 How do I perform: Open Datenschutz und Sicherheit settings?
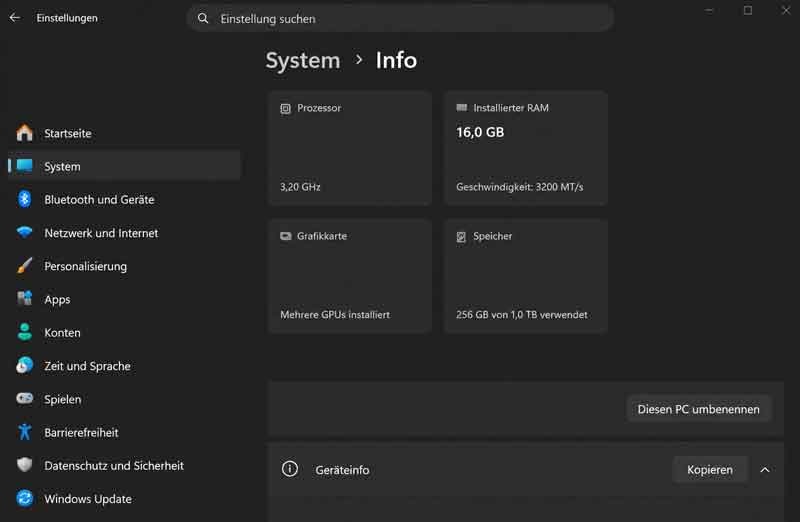(x=124, y=465)
